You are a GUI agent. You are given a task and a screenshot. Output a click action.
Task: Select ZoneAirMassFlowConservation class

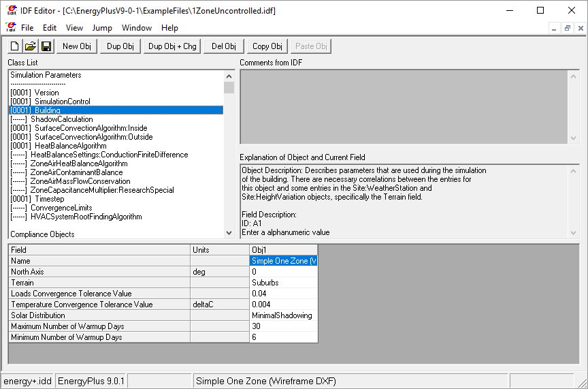click(x=116, y=181)
